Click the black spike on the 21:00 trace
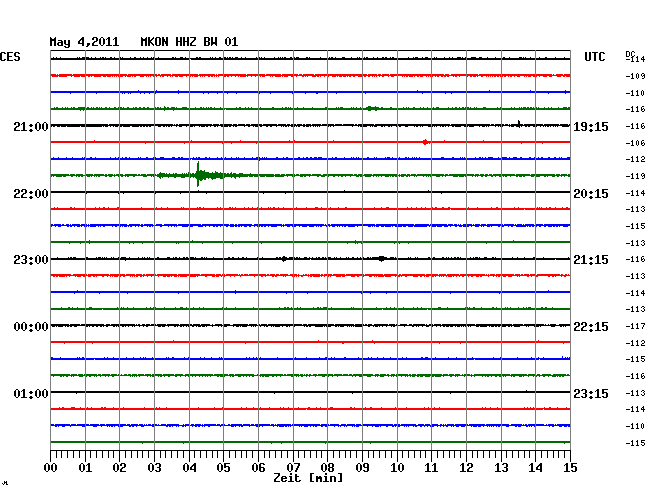The width and height of the screenshot is (650, 494). pyautogui.click(x=519, y=124)
